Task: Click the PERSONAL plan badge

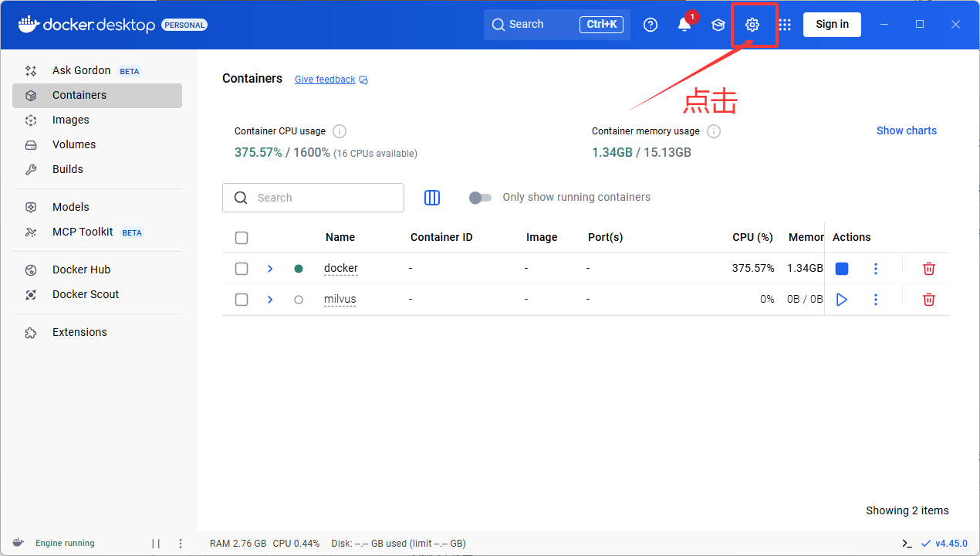Action: [184, 25]
